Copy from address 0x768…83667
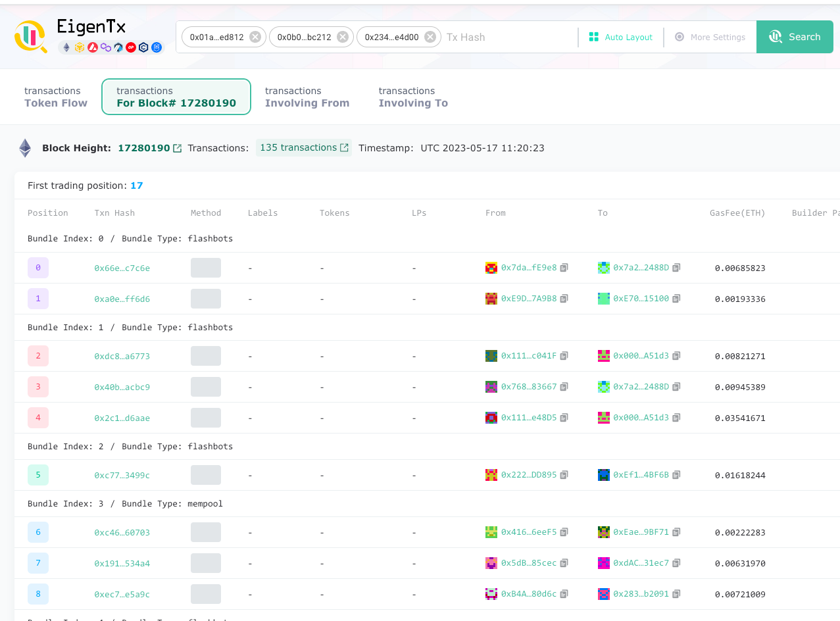840x621 pixels. [x=564, y=387]
